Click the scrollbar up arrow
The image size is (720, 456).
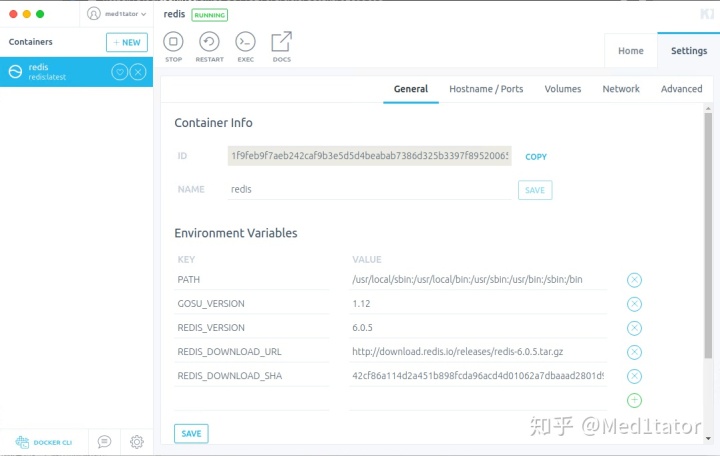[708, 108]
